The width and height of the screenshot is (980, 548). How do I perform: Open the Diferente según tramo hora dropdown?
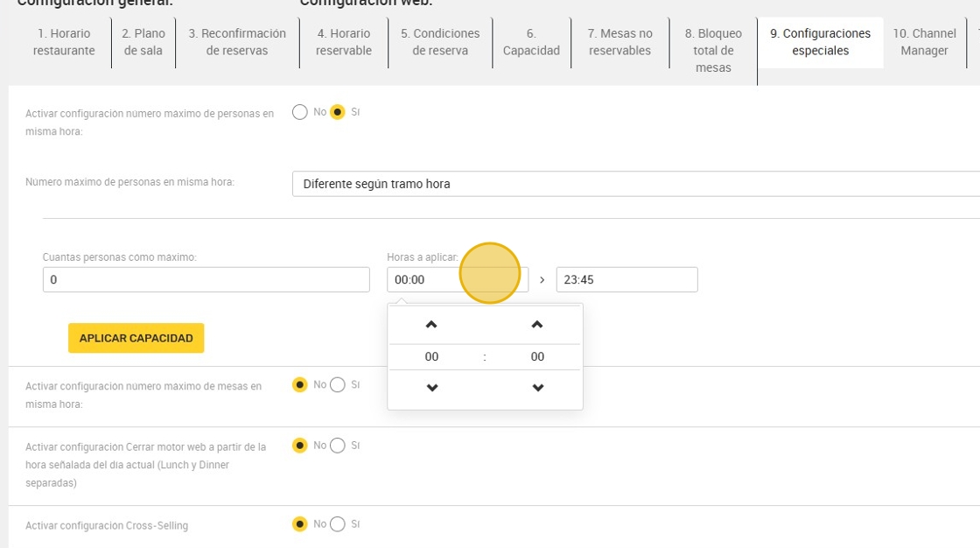pos(635,184)
